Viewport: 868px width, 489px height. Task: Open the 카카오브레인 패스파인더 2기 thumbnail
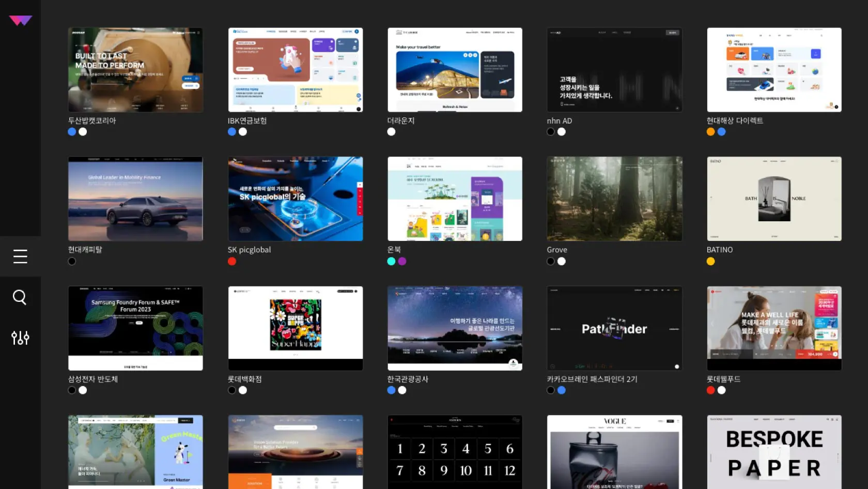614,328
